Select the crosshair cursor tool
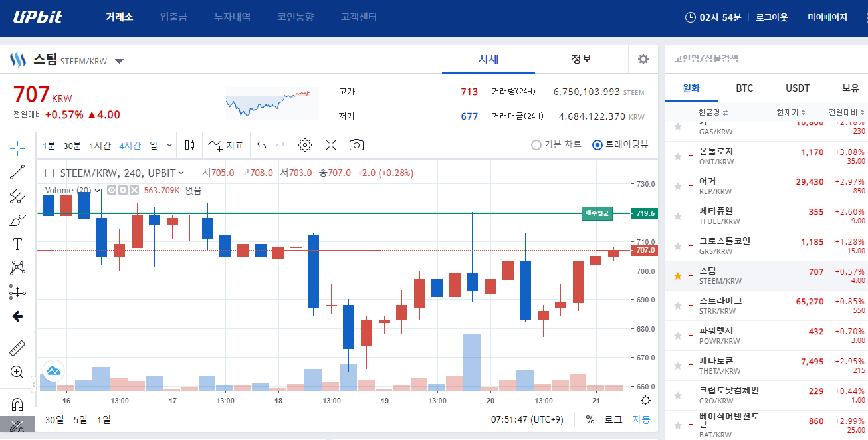The width and height of the screenshot is (868, 440). coord(17,147)
